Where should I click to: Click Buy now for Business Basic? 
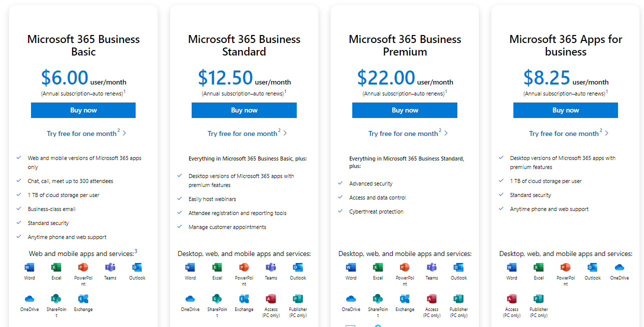click(83, 110)
